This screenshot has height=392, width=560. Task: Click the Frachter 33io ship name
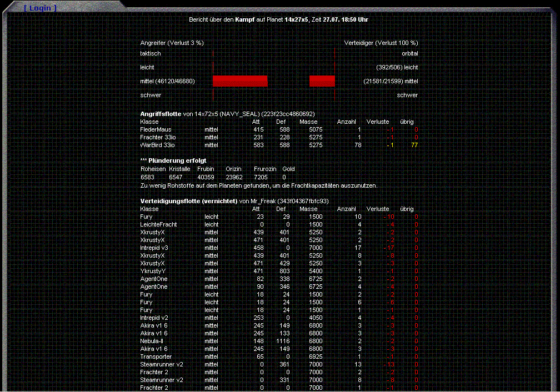pyautogui.click(x=157, y=137)
